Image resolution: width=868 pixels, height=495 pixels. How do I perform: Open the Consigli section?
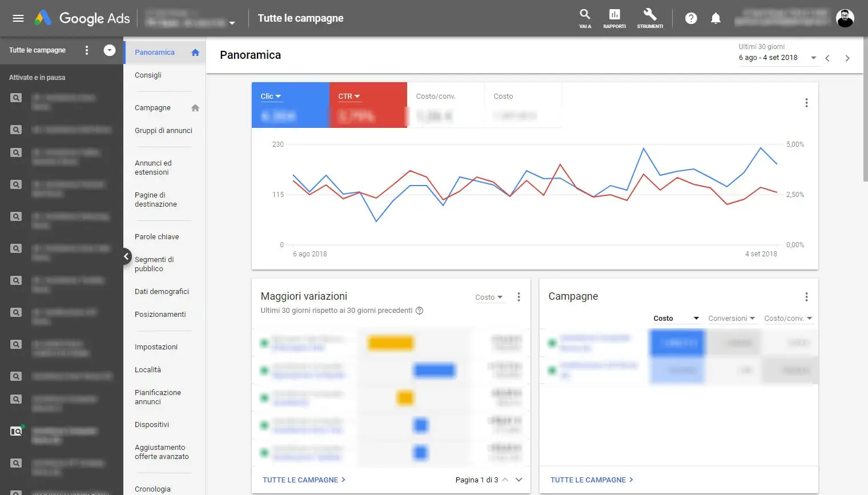(148, 75)
